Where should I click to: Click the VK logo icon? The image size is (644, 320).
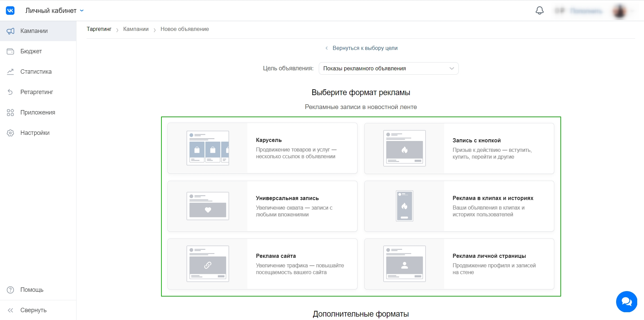(10, 11)
